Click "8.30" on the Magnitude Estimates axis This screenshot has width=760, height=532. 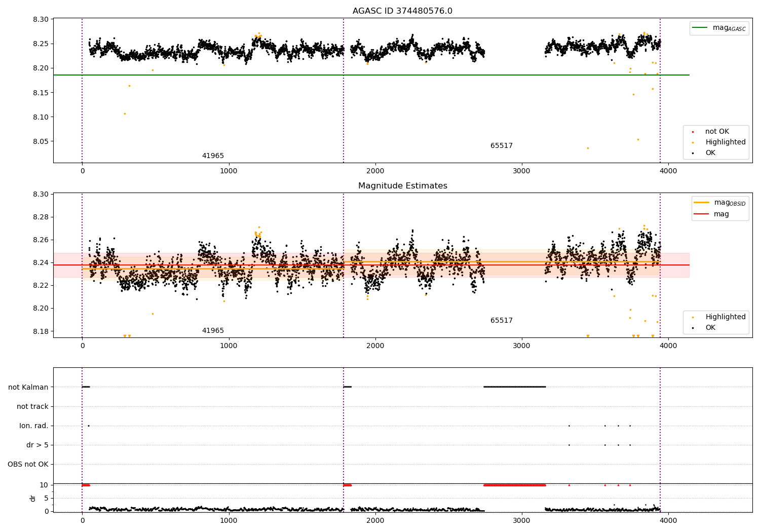coord(41,194)
